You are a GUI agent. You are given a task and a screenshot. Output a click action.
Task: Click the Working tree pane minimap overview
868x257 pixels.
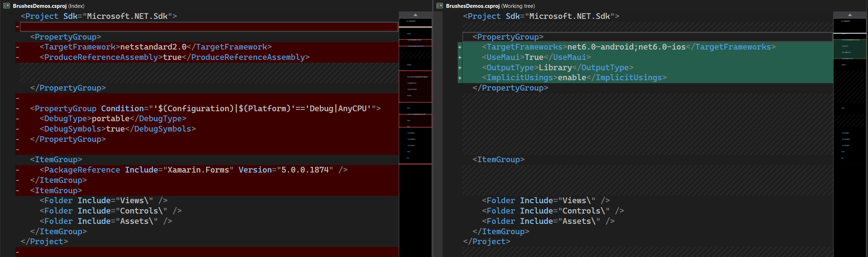pos(850,137)
